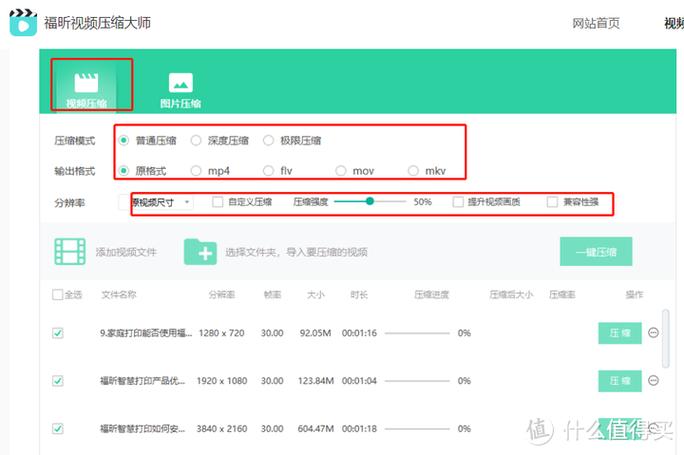Choose mov output format
This screenshot has width=684, height=455.
[x=341, y=171]
